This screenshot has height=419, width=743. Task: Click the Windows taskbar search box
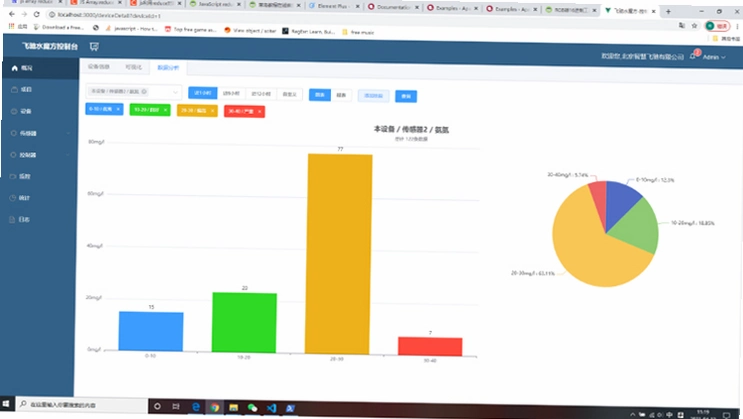82,405
